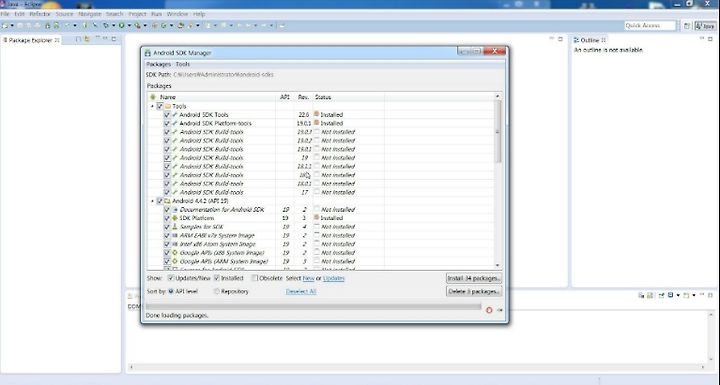Click the New toolbar icon in Eclipse
The width and height of the screenshot is (720, 385).
5,25
